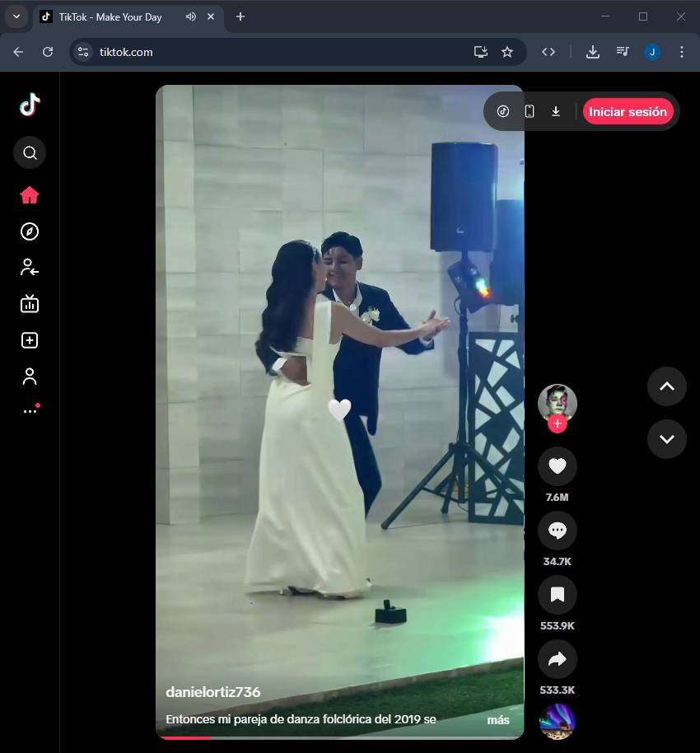Screen dimensions: 700x753
Task: Open the Profile icon in sidebar
Action: point(30,376)
